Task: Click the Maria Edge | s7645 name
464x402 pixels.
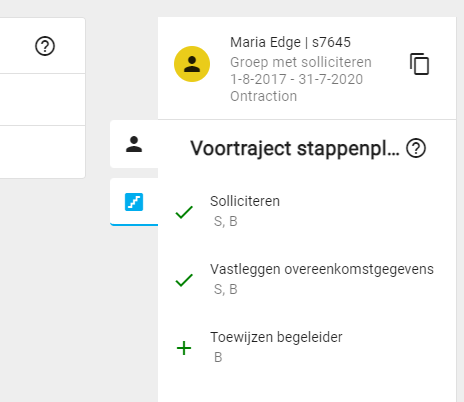Action: click(290, 42)
